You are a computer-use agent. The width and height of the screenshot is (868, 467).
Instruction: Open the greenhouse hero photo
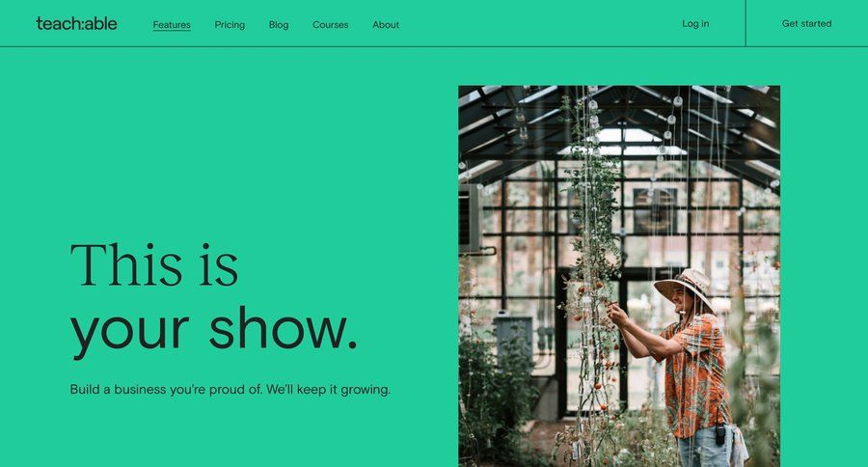[x=619, y=276]
